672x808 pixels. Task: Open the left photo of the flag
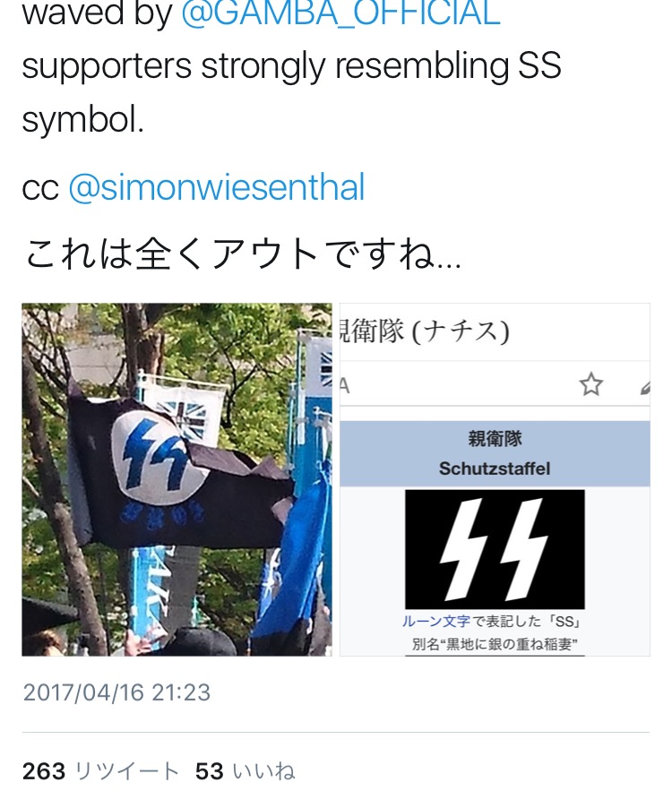coord(177,479)
